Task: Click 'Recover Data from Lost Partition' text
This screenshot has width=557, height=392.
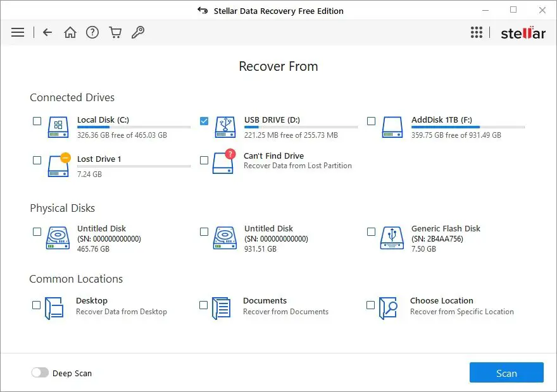Action: pos(297,166)
